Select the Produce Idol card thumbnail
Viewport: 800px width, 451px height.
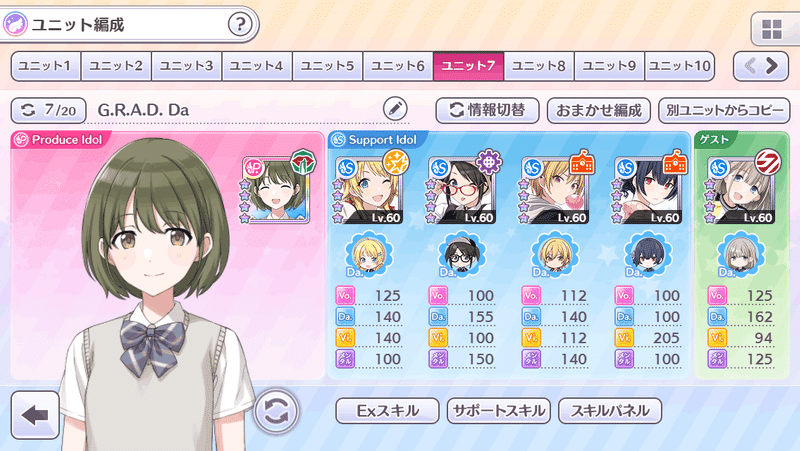(x=276, y=189)
